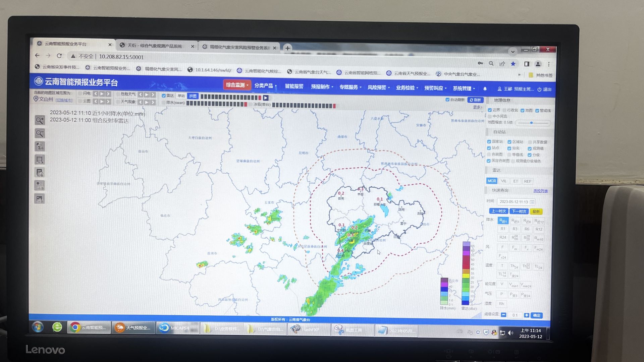Expand the 系统管理 menu
This screenshot has height=362, width=644.
click(x=464, y=88)
